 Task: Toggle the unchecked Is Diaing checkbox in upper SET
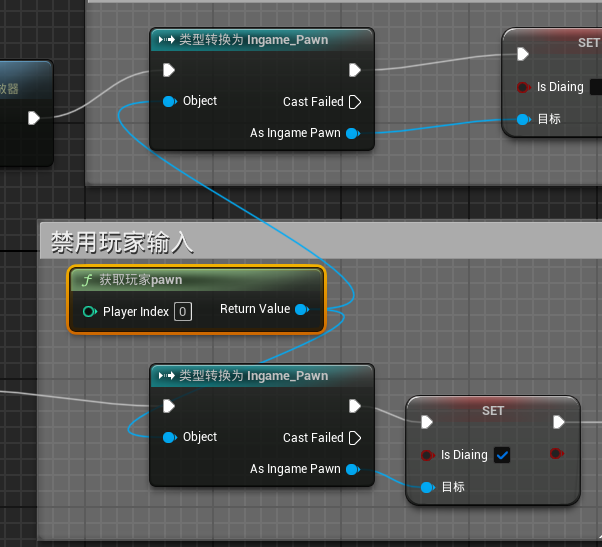coord(596,87)
